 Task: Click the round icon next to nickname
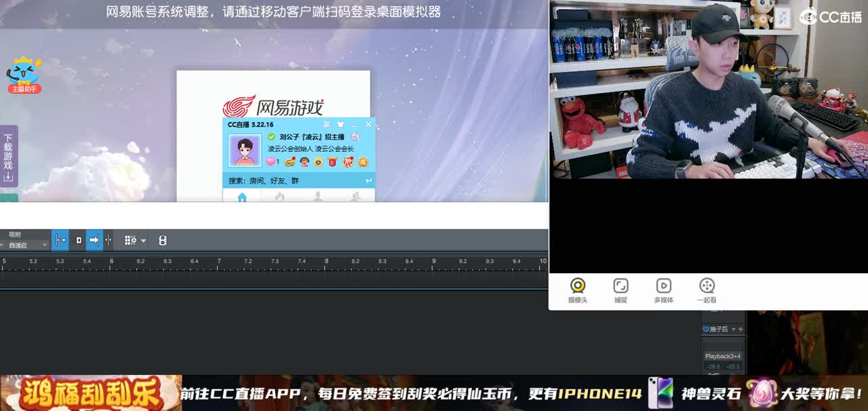(x=355, y=137)
